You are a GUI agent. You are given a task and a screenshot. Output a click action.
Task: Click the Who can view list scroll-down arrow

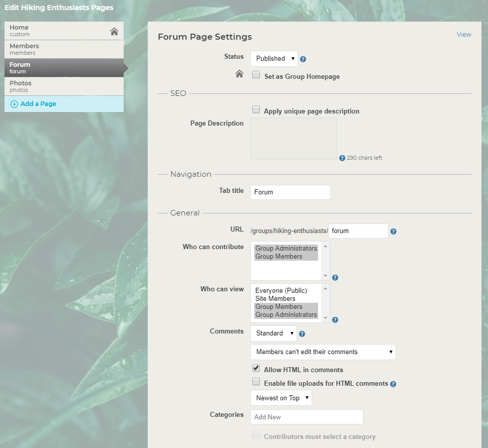325,318
